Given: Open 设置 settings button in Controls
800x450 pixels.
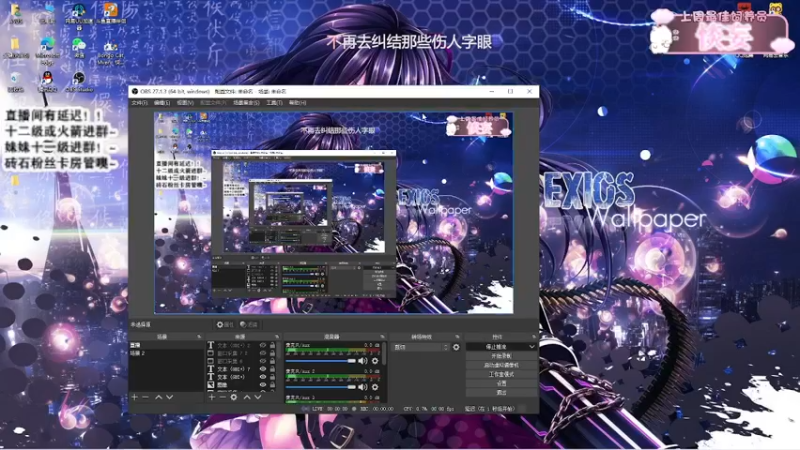Looking at the screenshot, I should tap(502, 383).
